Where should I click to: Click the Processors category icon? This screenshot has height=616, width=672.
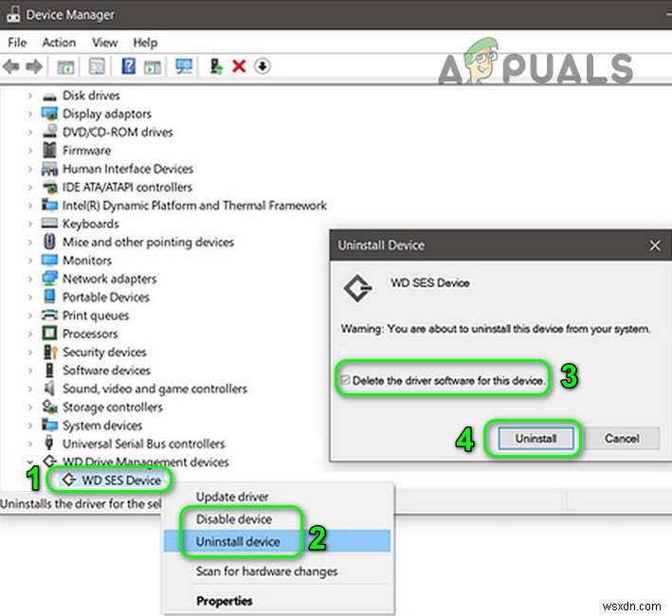pos(49,333)
